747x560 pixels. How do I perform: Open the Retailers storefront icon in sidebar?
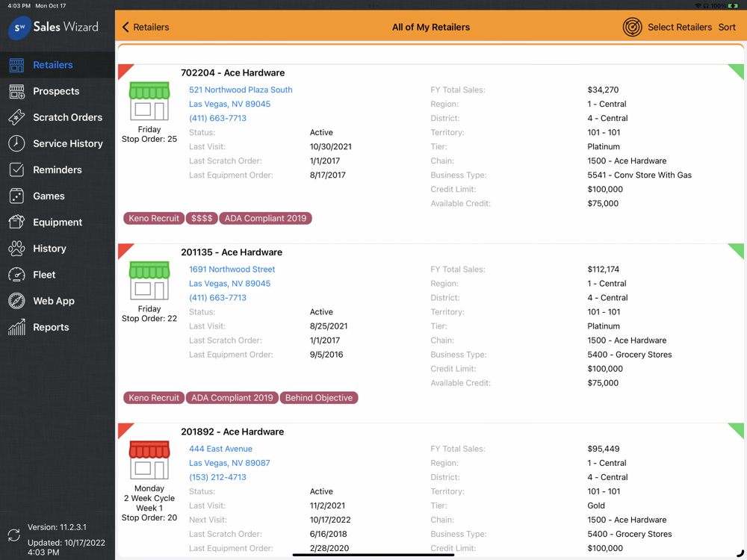16,65
